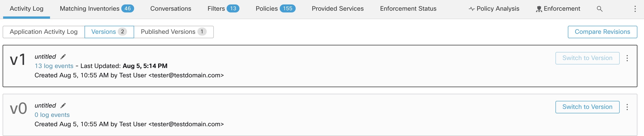The width and height of the screenshot is (644, 136).
Task: Open Policy Analysis page
Action: coord(494,9)
